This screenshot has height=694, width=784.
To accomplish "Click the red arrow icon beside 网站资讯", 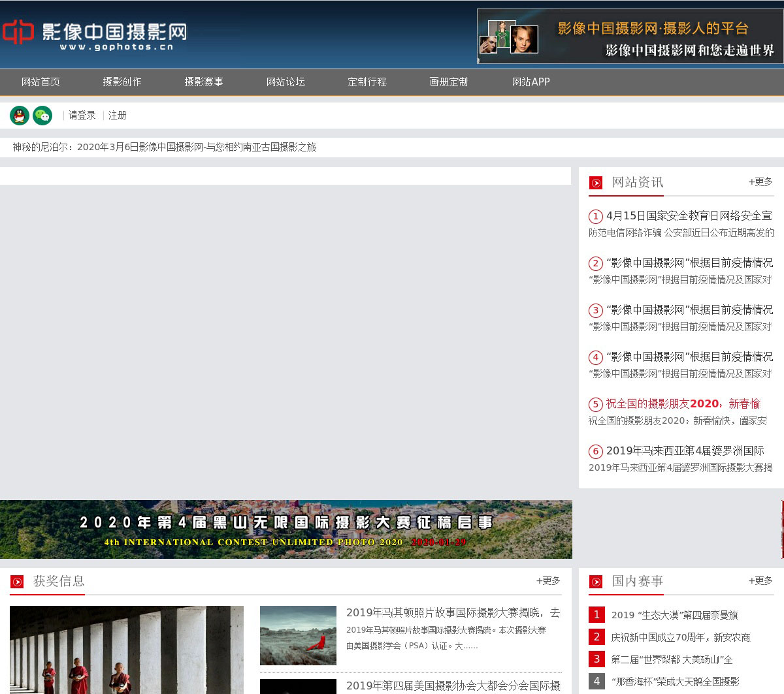I will tap(595, 183).
